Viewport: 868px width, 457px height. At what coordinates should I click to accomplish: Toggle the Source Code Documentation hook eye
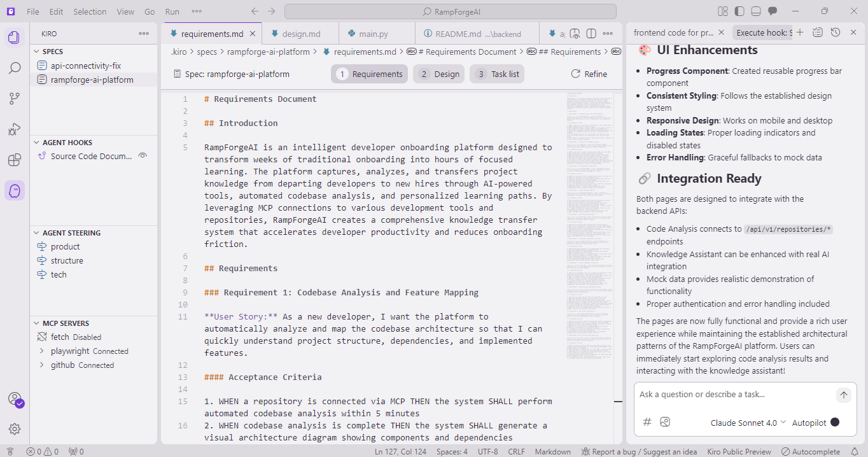coord(143,156)
